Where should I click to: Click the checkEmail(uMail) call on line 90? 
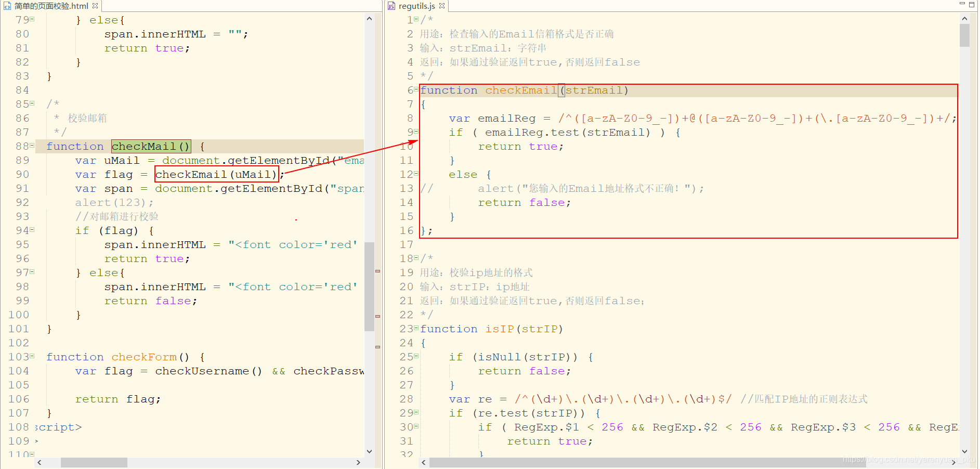216,174
